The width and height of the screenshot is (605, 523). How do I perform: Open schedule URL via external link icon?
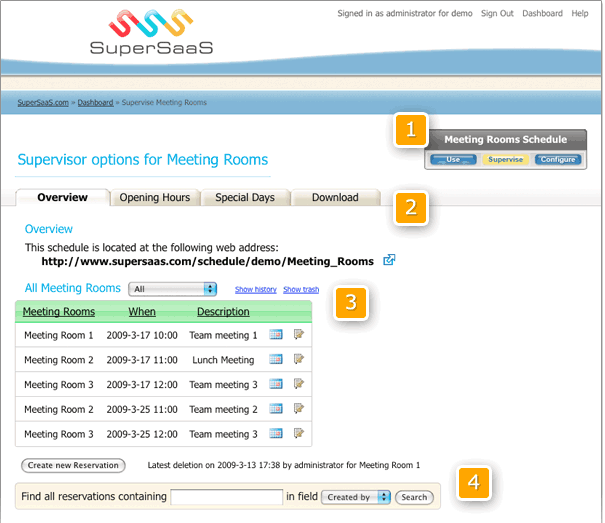pos(389,260)
